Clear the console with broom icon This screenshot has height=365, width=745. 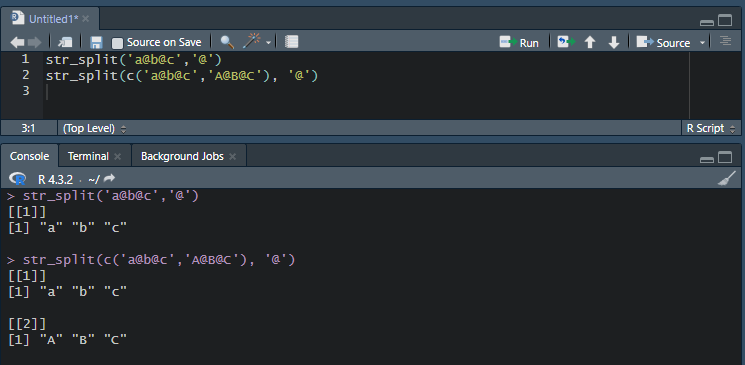point(726,179)
